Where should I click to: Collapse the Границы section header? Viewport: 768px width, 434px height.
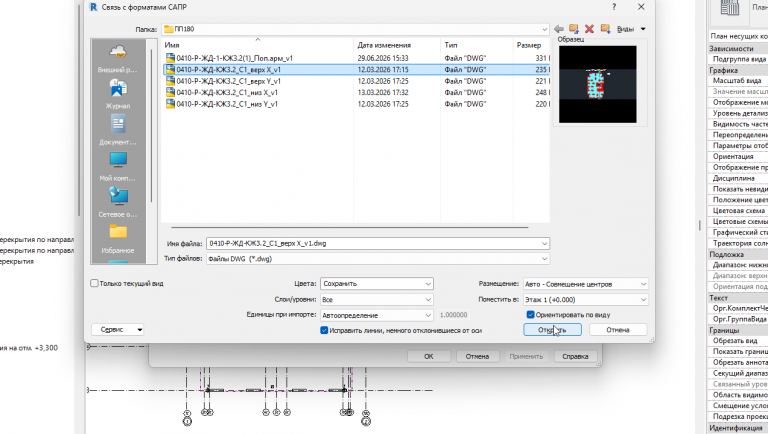click(x=738, y=330)
